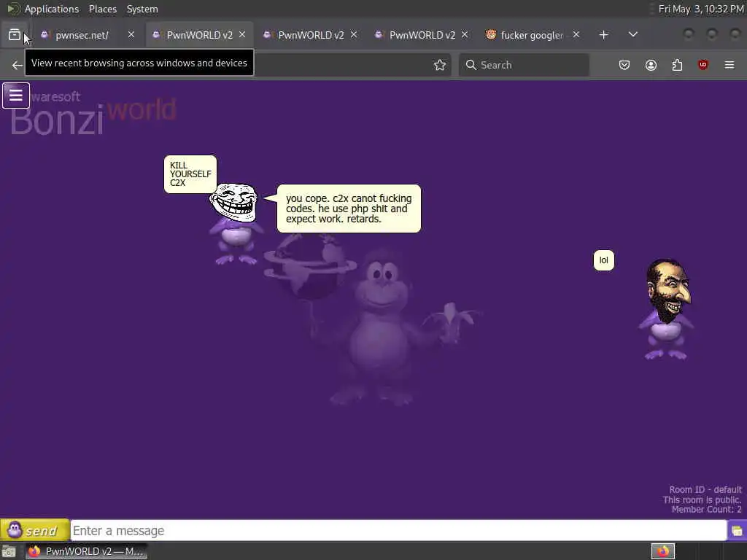Click the show desktop icon in the bottom panel

pos(9,552)
